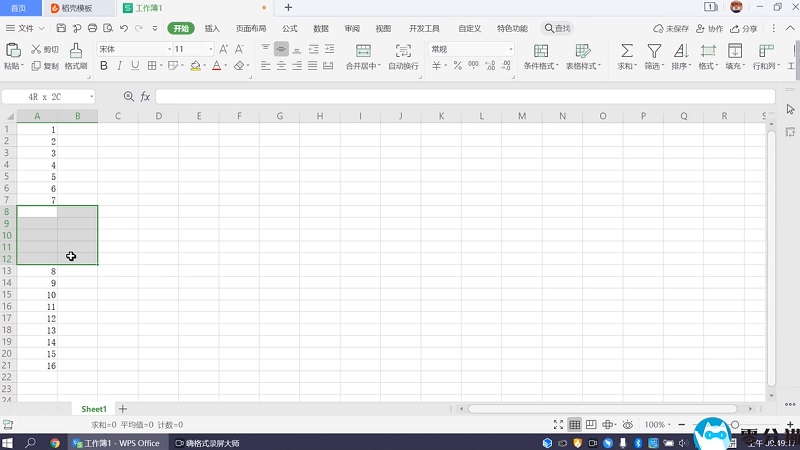Toggle Underline formatting

pos(133,66)
